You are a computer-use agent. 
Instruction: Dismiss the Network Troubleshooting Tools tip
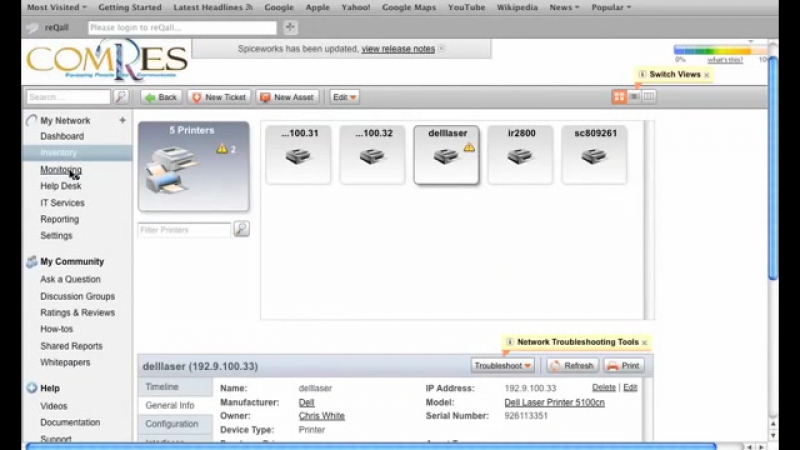point(644,342)
